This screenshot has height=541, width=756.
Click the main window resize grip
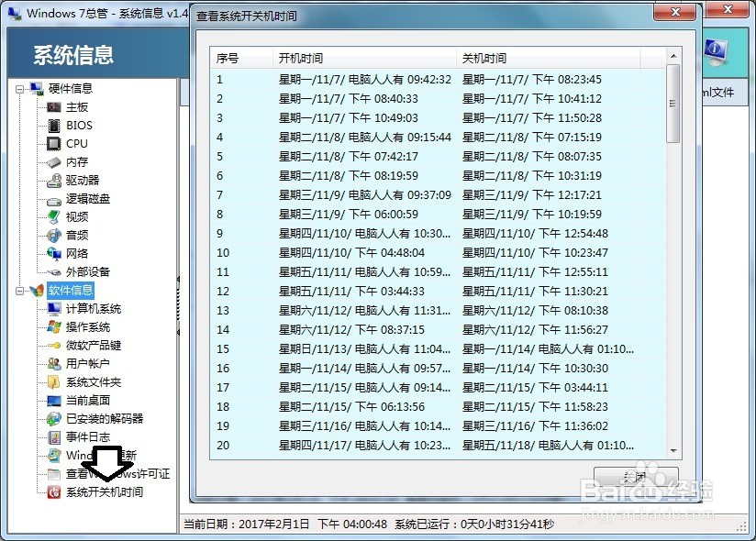(x=742, y=527)
